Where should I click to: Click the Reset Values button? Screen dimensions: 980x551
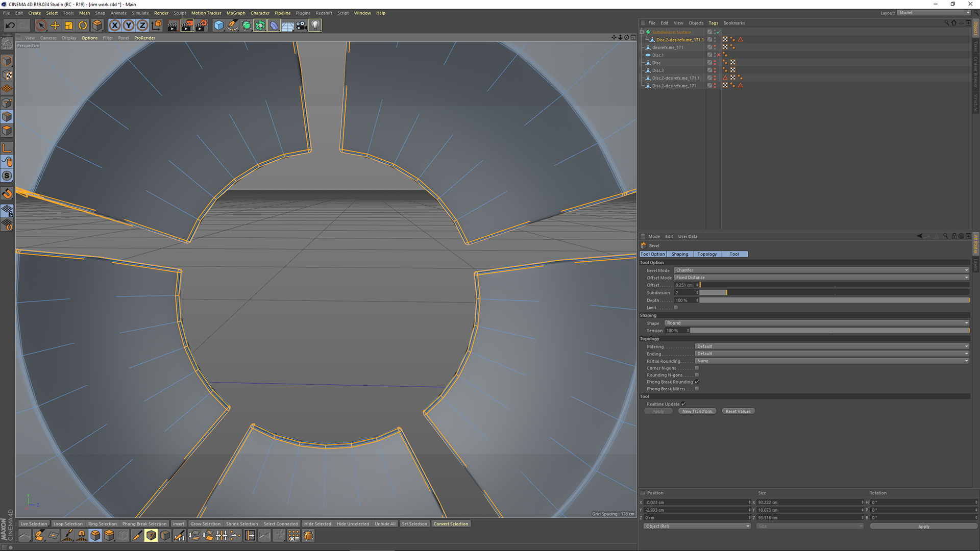tap(738, 411)
